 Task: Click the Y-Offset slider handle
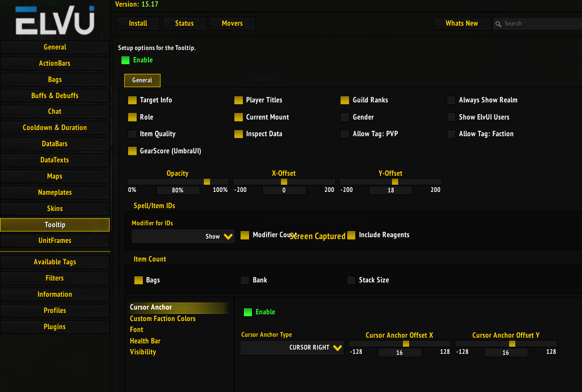(x=395, y=182)
